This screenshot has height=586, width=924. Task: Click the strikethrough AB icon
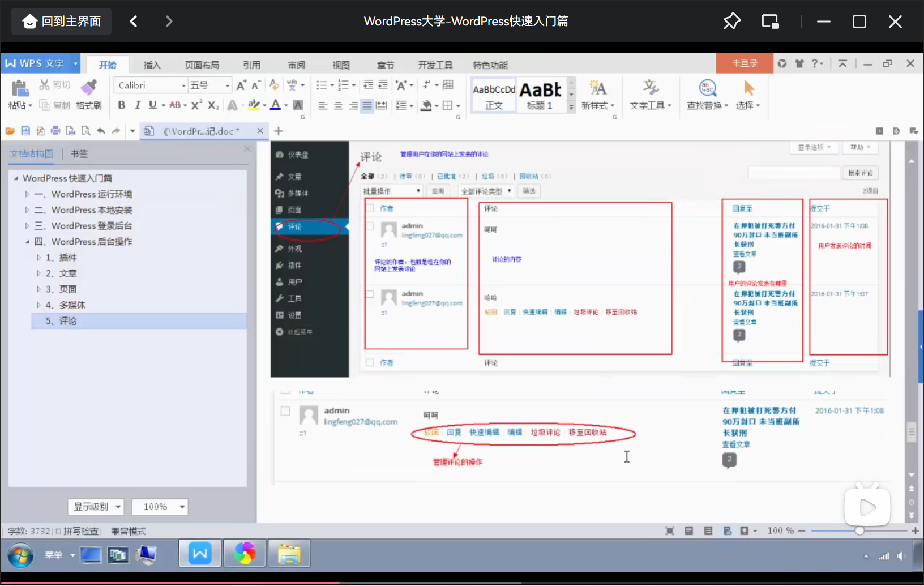click(x=175, y=105)
